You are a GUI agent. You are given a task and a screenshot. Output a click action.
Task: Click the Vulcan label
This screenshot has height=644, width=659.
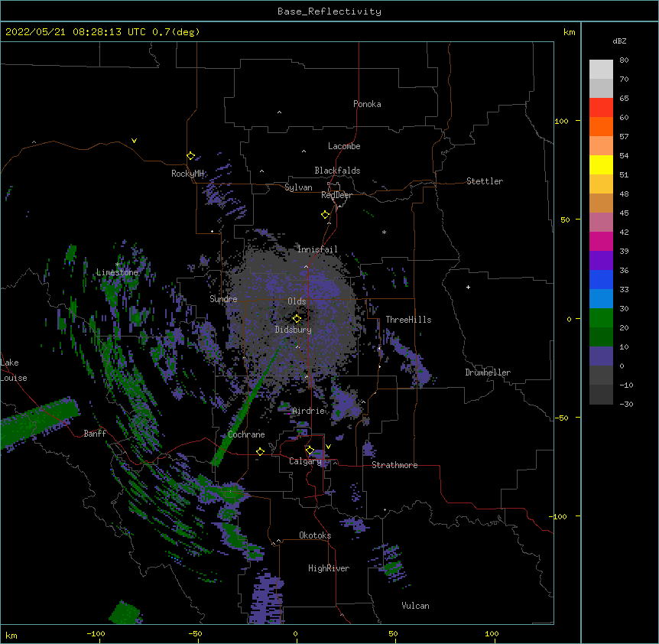point(415,606)
